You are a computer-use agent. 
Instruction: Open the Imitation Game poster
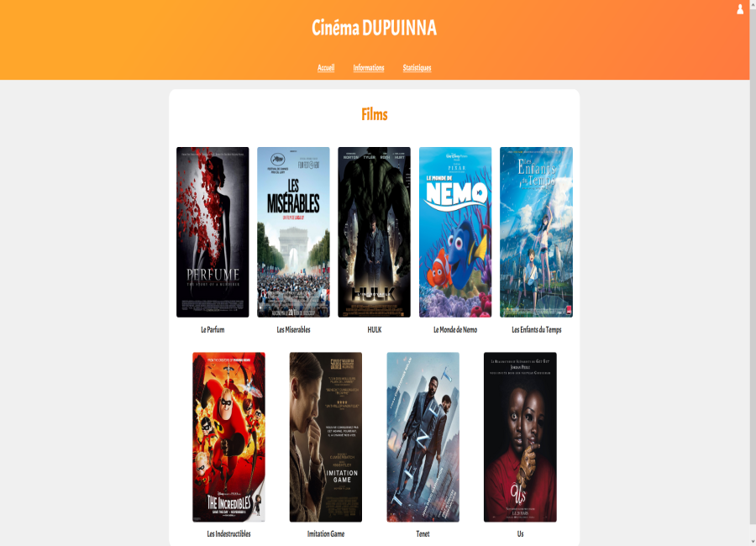325,437
